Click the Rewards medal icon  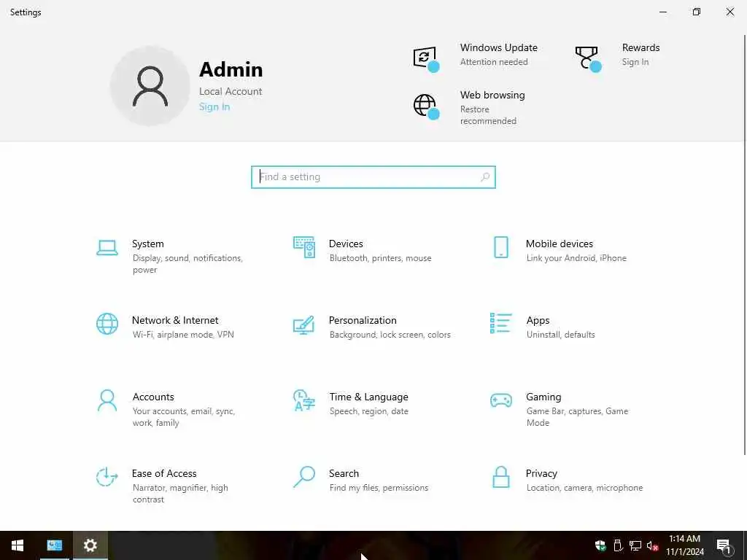pyautogui.click(x=588, y=58)
